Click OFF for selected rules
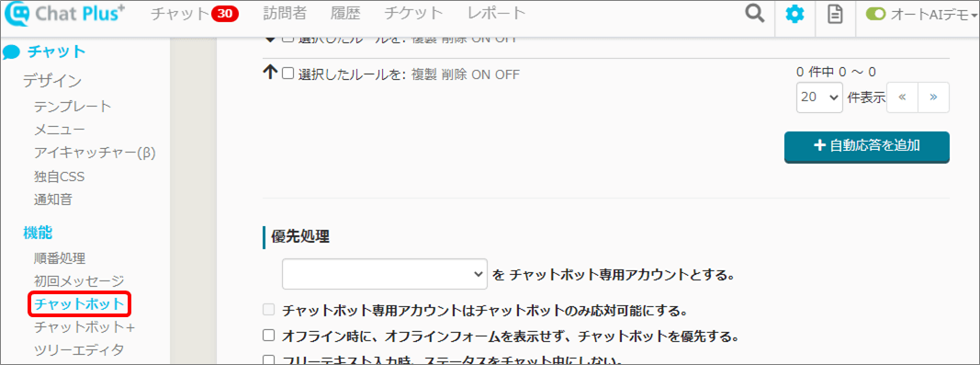Viewport: 980px width, 365px height. [x=508, y=74]
